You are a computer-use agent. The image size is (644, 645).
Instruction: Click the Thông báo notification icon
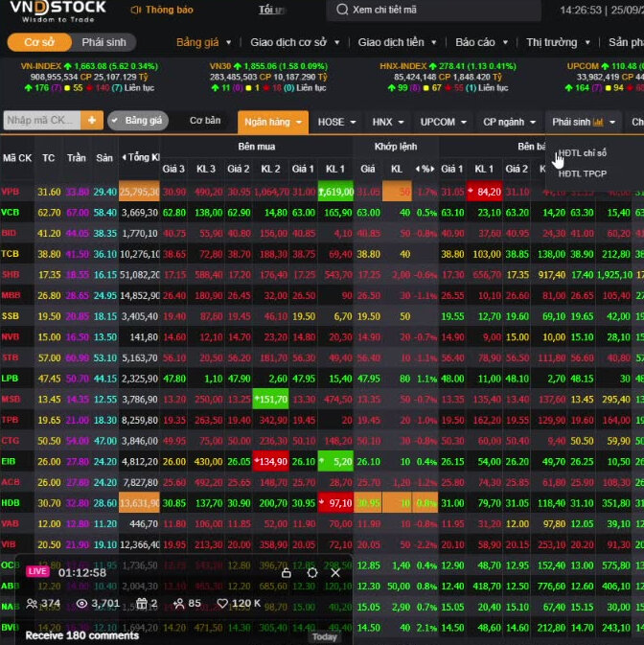pyautogui.click(x=135, y=11)
